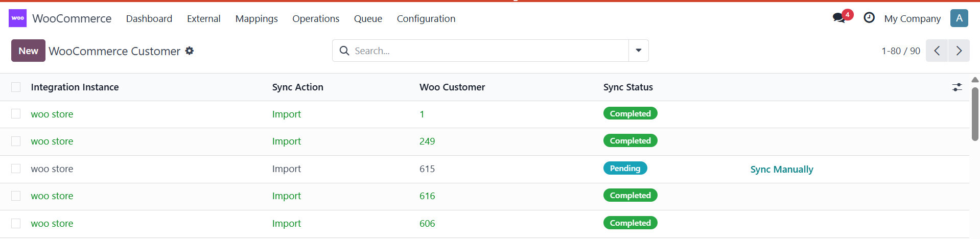Click Import in customer 1 row
The height and width of the screenshot is (239, 980).
pyautogui.click(x=287, y=114)
